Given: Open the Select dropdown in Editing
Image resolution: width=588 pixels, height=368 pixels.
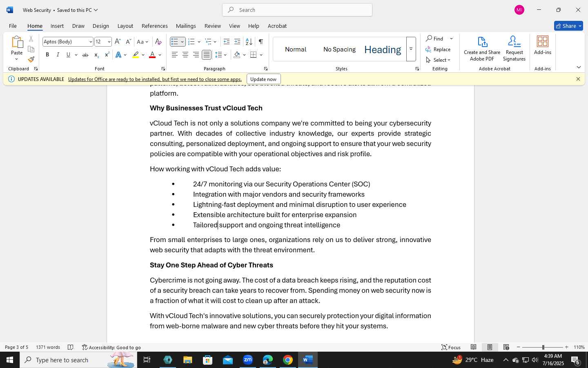Looking at the screenshot, I should (438, 60).
